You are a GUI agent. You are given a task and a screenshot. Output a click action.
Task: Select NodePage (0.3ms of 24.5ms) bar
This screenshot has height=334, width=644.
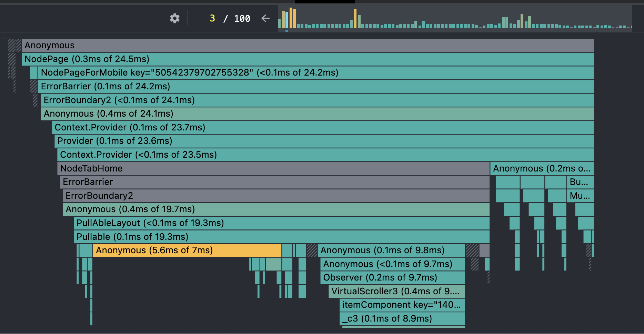[308, 59]
